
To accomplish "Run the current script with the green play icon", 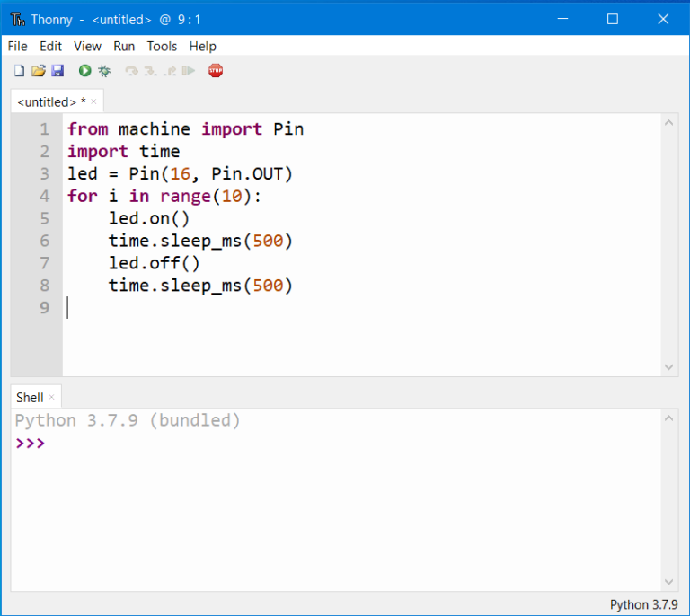I will point(84,70).
